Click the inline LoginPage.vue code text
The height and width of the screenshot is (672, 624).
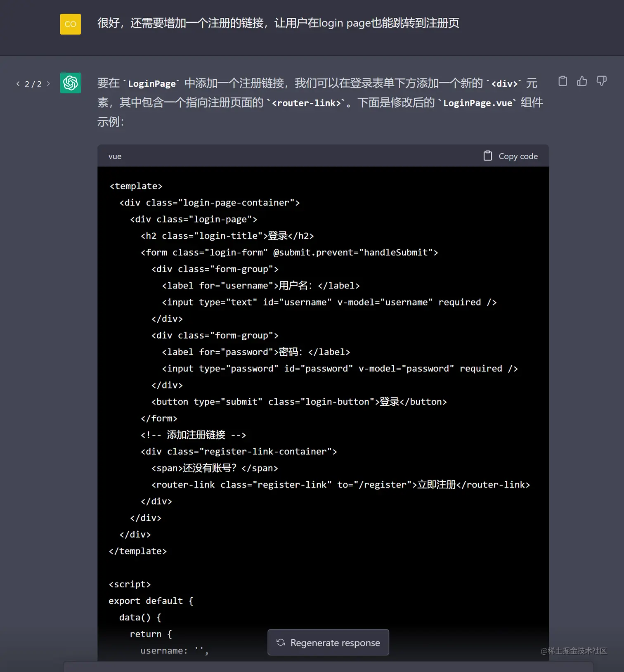[x=477, y=103]
